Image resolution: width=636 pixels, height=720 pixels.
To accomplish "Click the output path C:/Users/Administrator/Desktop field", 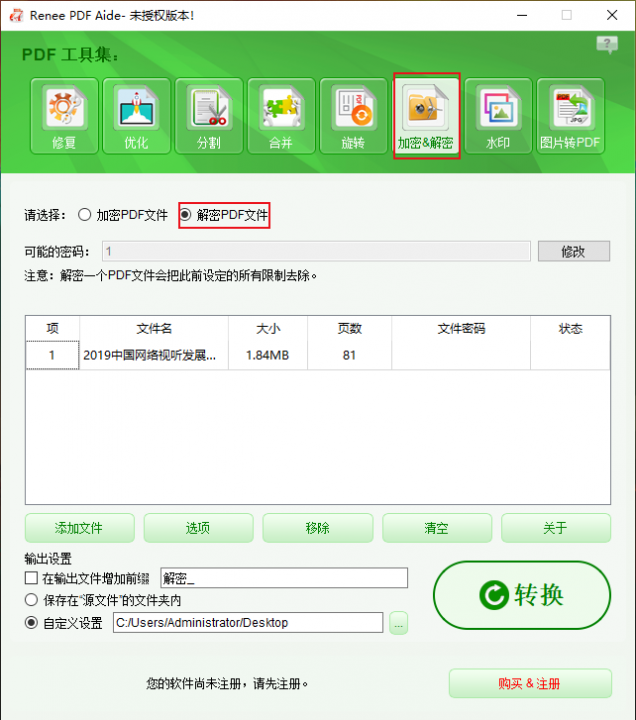I will pos(248,623).
